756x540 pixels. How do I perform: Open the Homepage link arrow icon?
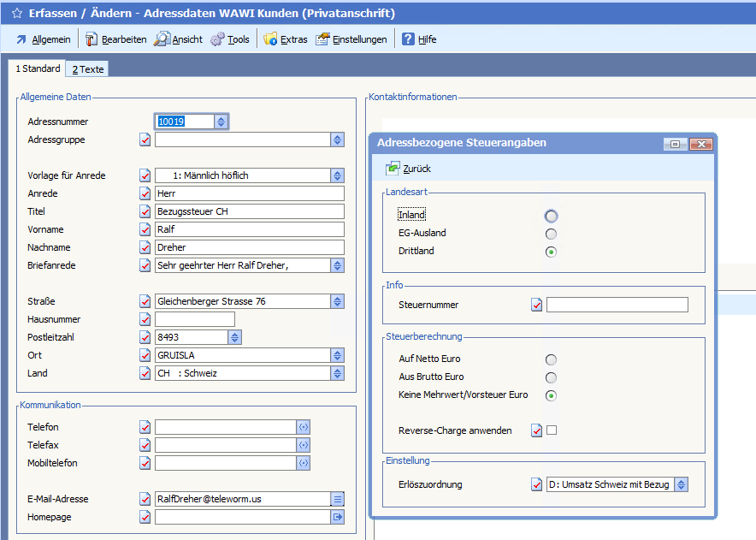click(338, 517)
